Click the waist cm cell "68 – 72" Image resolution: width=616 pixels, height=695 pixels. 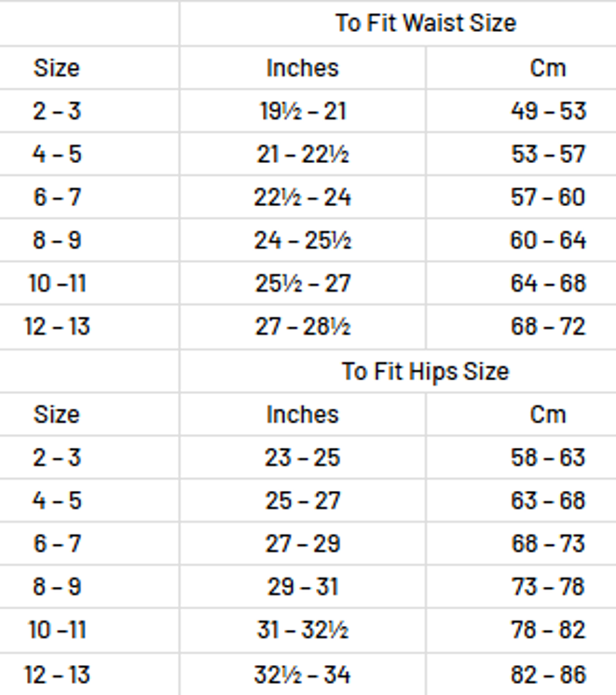pos(548,327)
